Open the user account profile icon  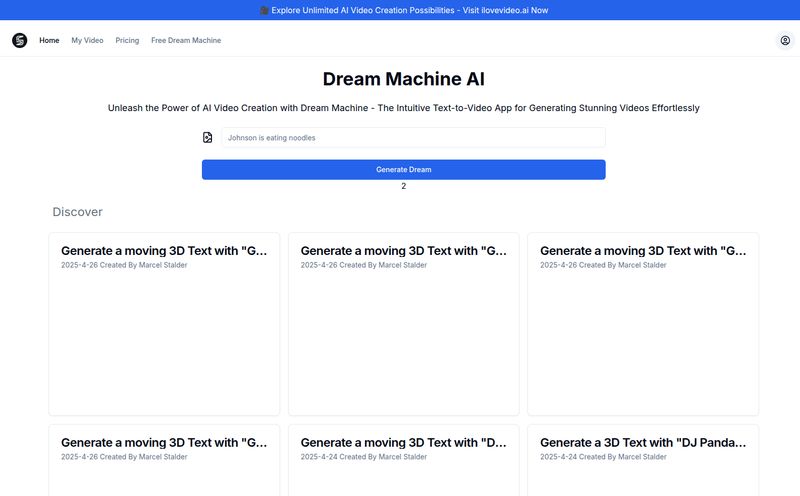pyautogui.click(x=785, y=40)
